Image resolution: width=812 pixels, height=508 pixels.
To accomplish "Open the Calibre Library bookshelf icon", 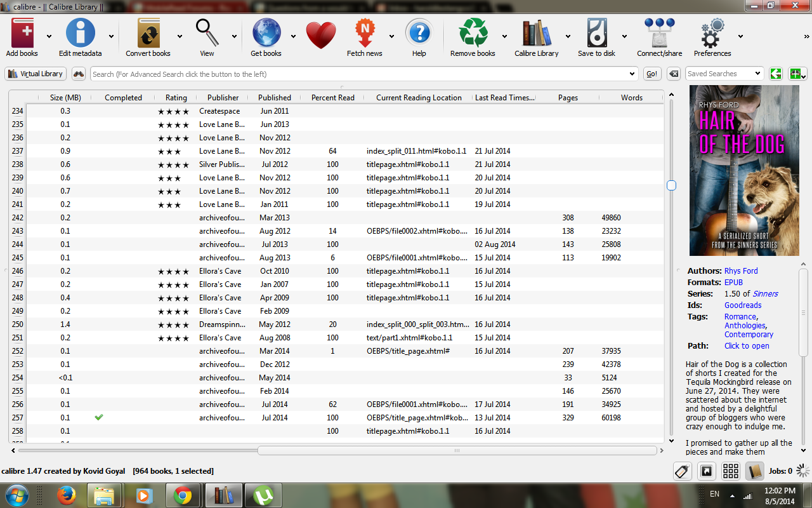I will [537, 34].
